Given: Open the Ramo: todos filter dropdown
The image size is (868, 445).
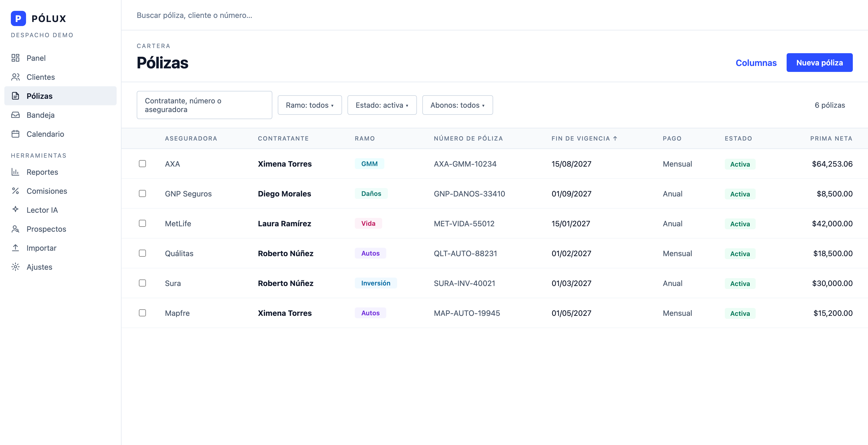Looking at the screenshot, I should (x=310, y=105).
